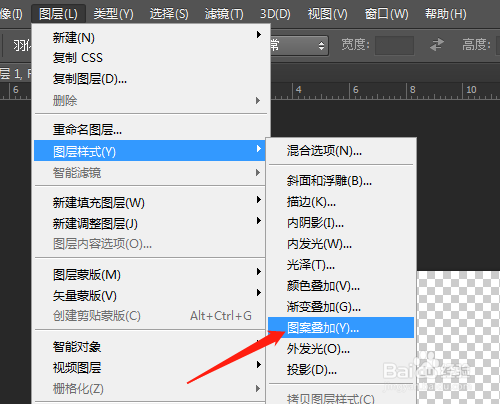Choose 斜面和浮雕(B)... layer style

pyautogui.click(x=341, y=181)
